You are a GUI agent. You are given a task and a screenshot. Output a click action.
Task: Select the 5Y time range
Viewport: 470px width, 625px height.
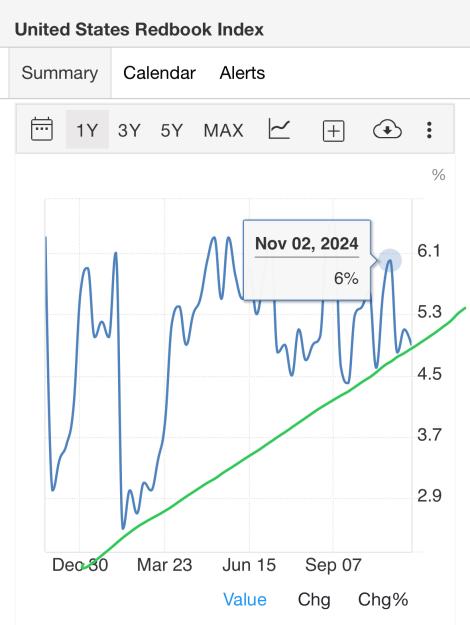pyautogui.click(x=171, y=130)
